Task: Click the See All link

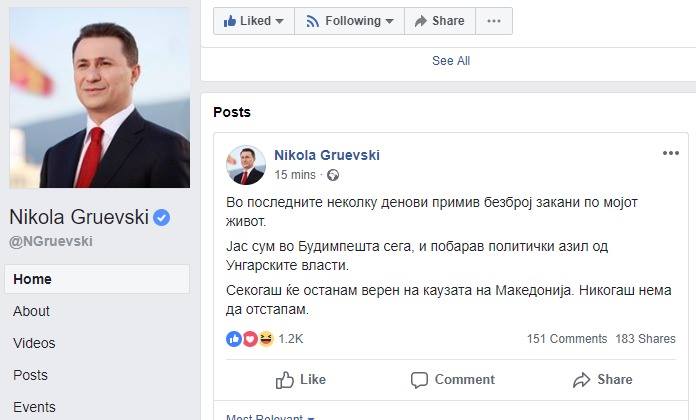Action: (450, 61)
